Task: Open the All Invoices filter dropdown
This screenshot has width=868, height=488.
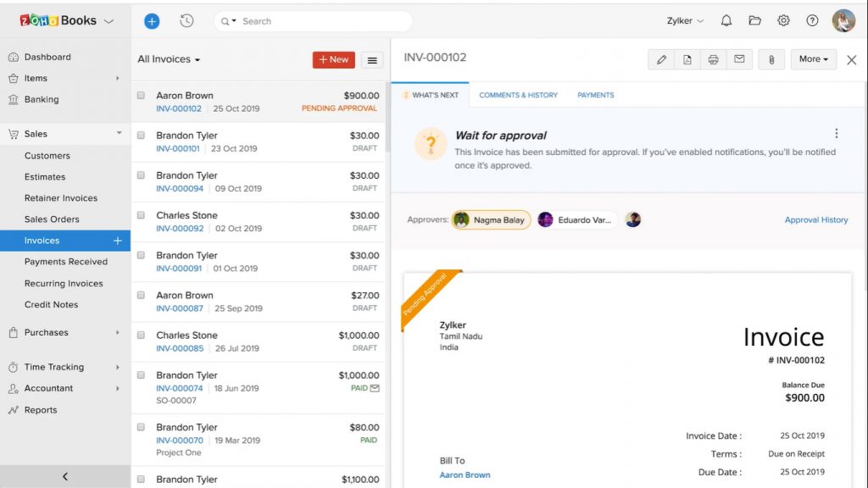Action: point(167,59)
